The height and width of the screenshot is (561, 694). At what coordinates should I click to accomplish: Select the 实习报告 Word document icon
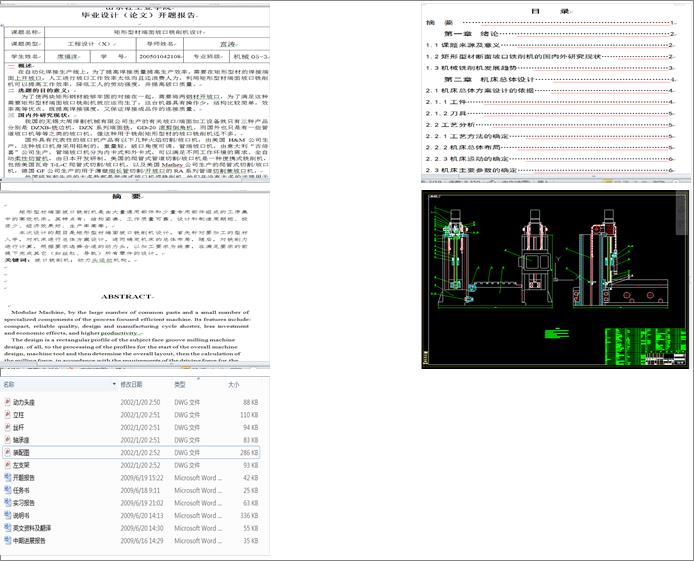(x=8, y=503)
